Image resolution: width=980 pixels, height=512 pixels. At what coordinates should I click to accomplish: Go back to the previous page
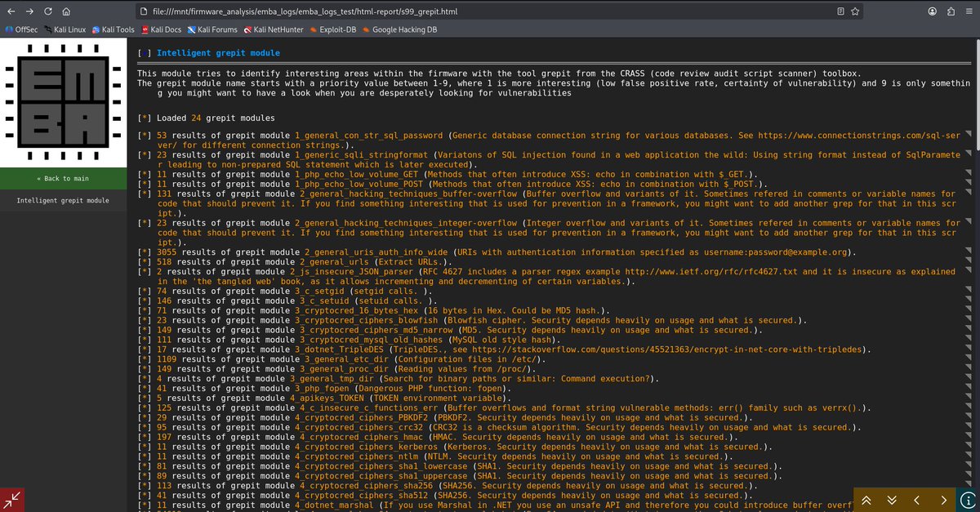point(11,12)
